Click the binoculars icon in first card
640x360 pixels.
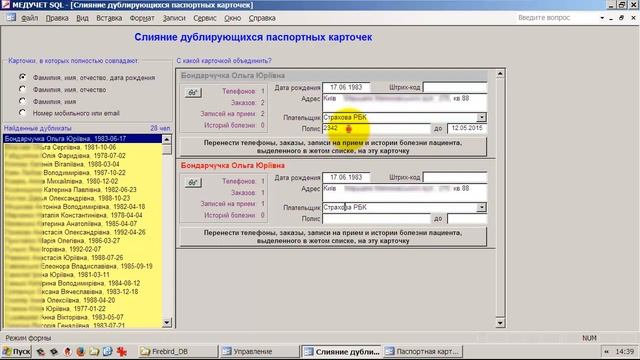pos(193,93)
